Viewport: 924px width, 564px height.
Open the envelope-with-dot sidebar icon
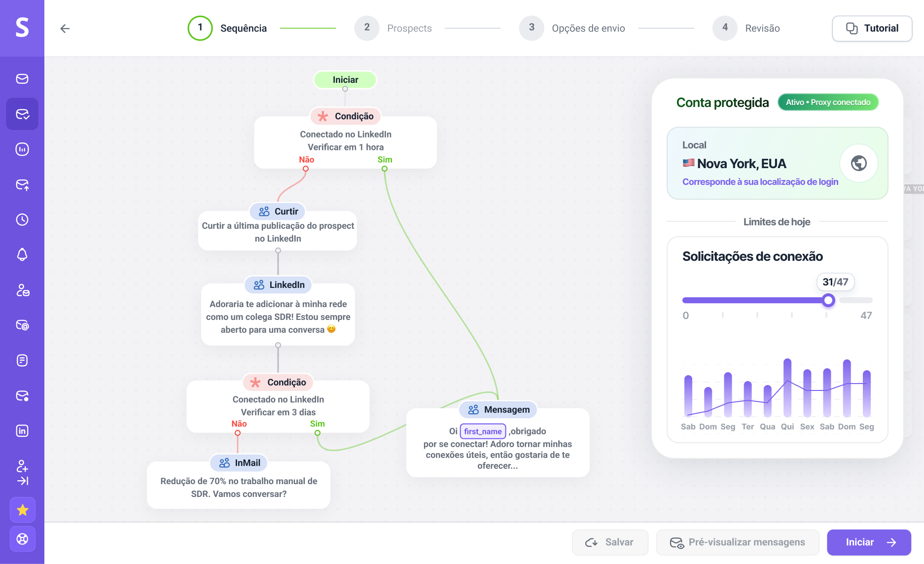click(x=22, y=395)
